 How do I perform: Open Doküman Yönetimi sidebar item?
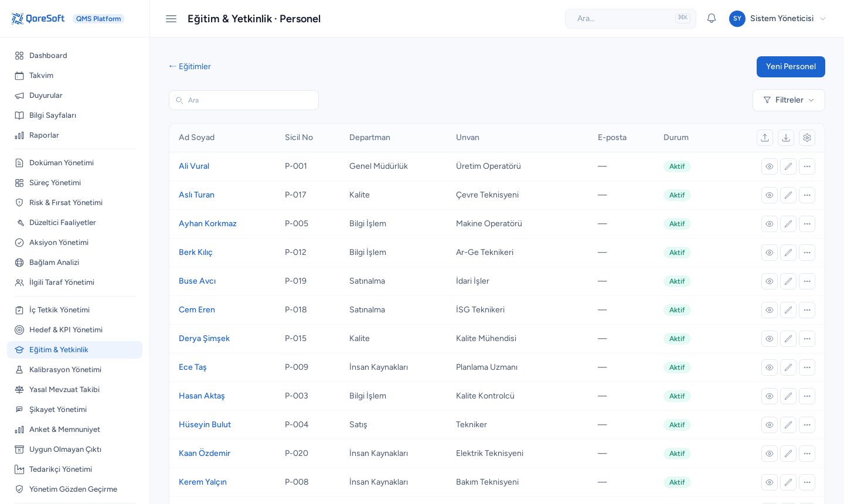[74, 163]
